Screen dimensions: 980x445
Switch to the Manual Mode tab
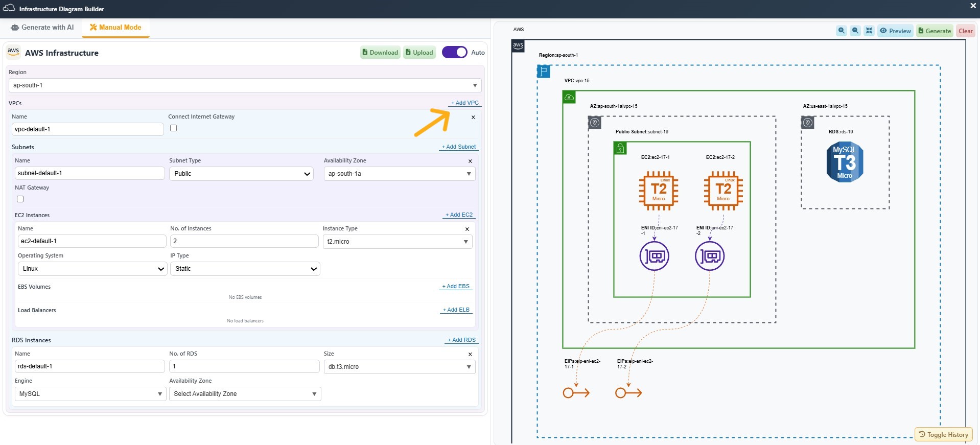[115, 27]
